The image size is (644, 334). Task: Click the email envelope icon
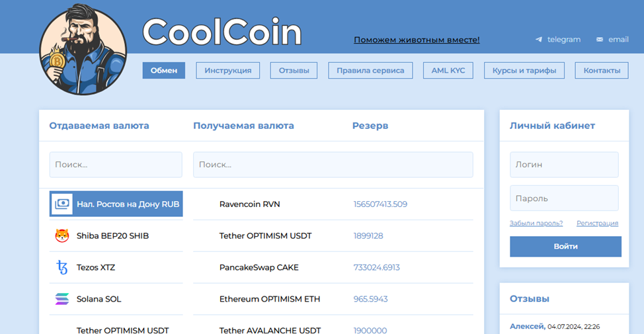(x=600, y=40)
